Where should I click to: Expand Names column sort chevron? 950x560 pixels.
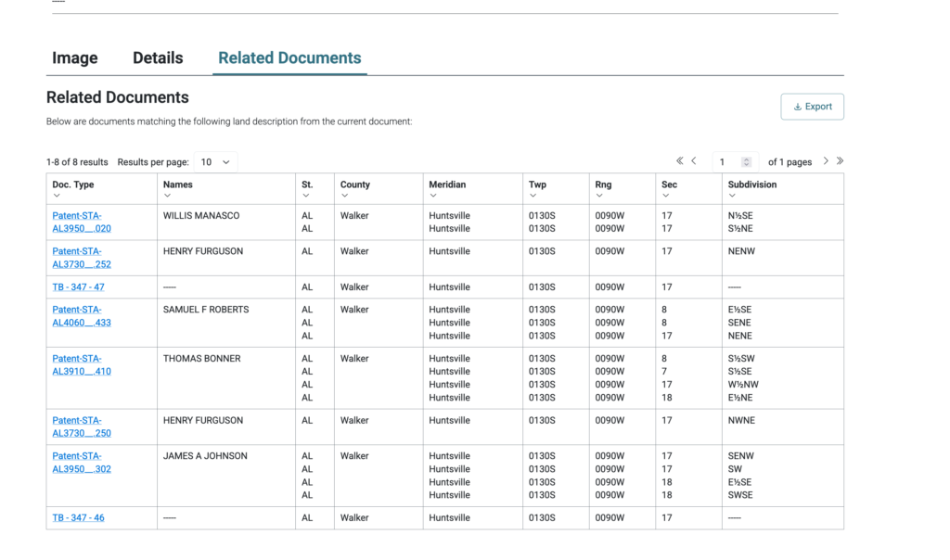tap(167, 196)
